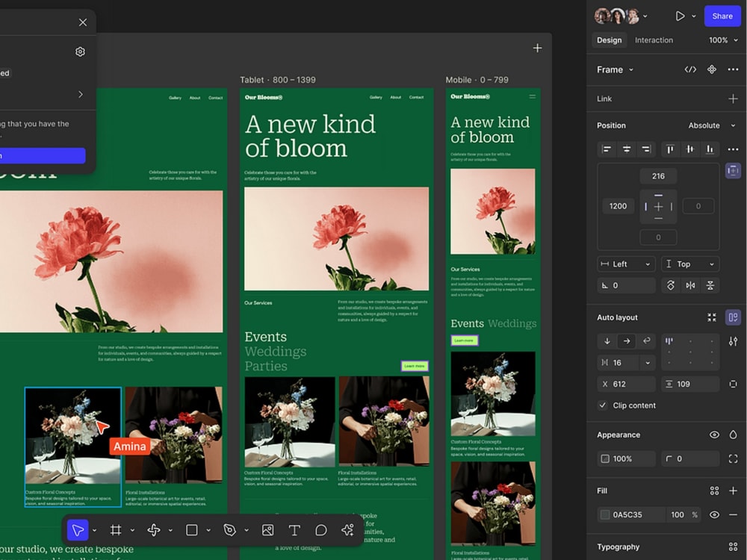
Task: Set auto layout direction to wrap
Action: tap(646, 341)
